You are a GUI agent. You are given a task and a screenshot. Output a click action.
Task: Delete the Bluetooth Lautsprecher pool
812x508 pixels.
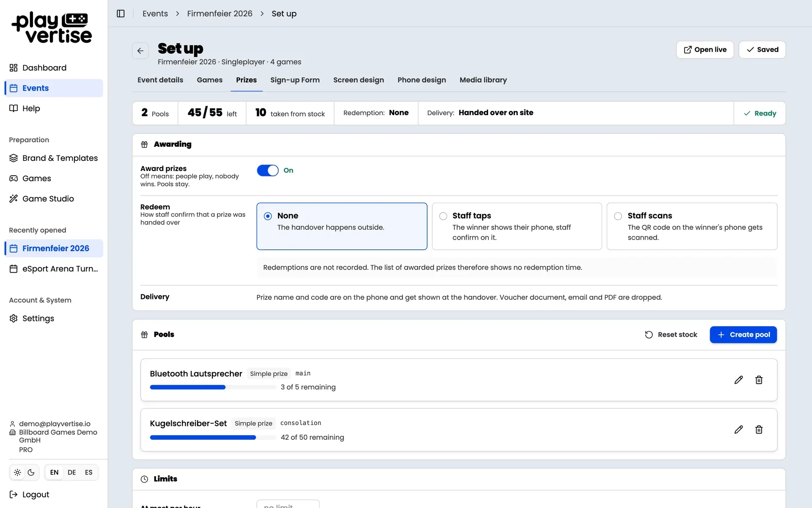(x=759, y=380)
